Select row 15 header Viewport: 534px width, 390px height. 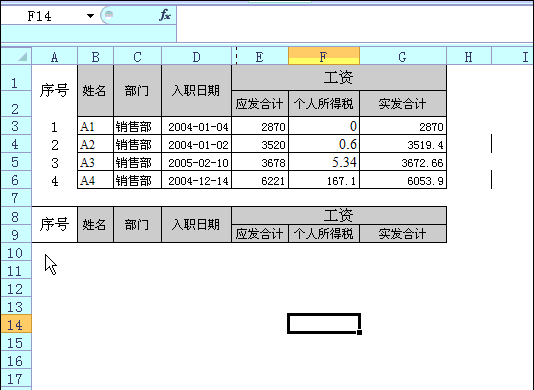(16, 343)
